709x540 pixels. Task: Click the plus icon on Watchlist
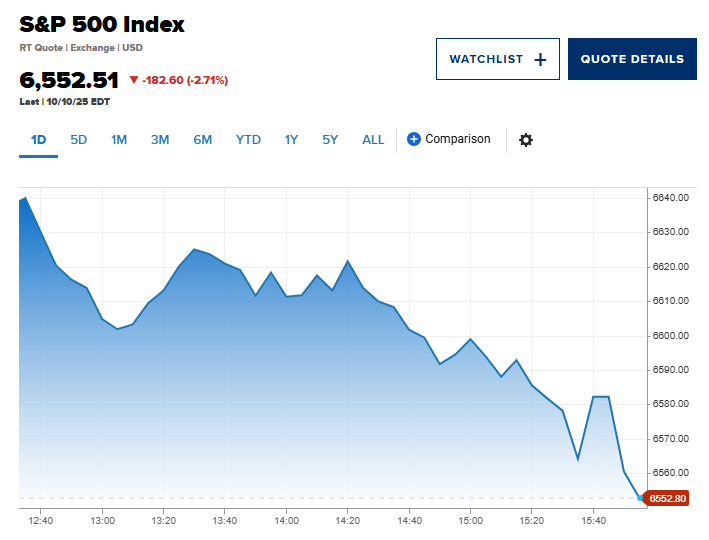[x=540, y=59]
